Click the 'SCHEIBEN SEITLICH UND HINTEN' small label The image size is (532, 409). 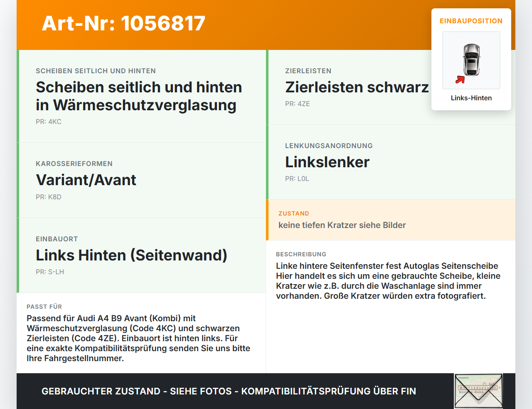point(96,71)
